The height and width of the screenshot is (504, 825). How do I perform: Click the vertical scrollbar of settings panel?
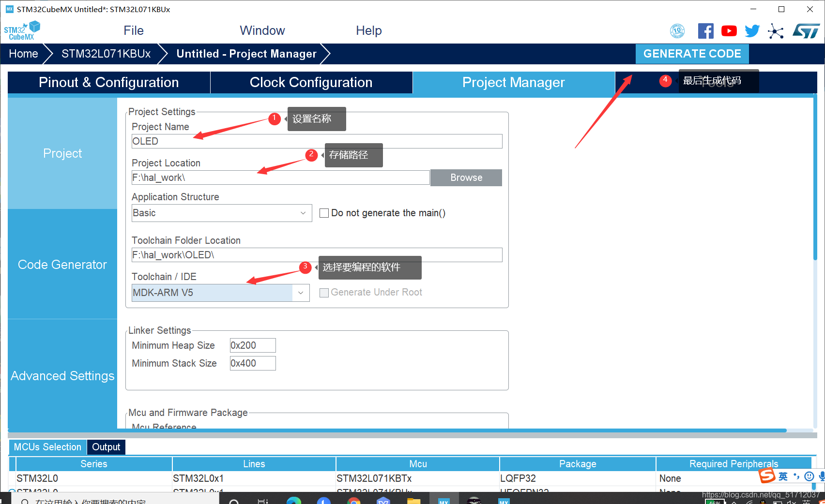(x=815, y=178)
